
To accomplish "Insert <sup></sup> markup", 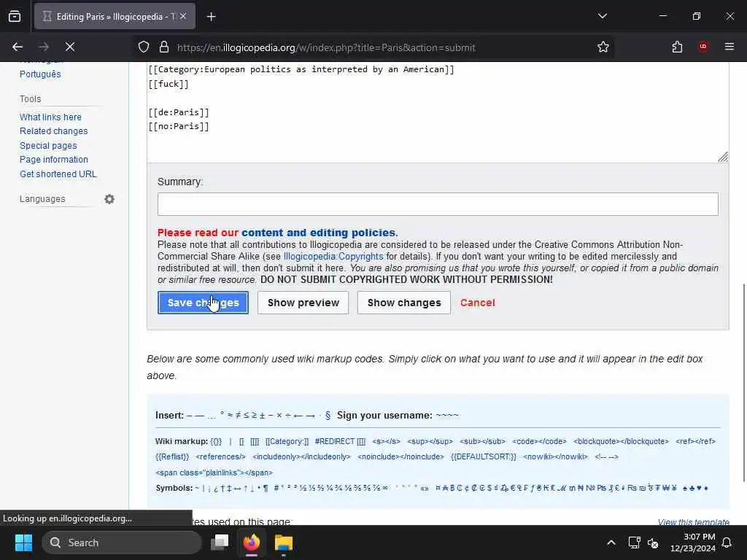I will point(430,441).
